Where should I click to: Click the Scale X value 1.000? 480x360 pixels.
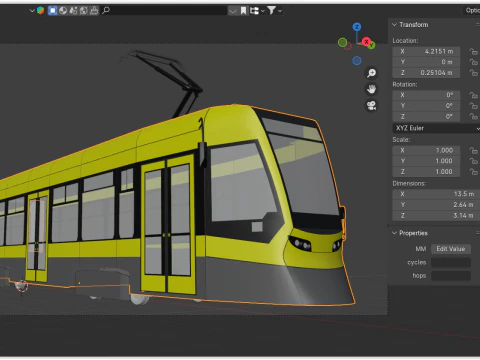tap(426, 150)
